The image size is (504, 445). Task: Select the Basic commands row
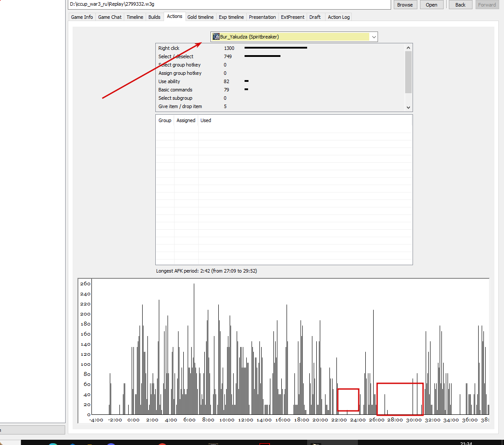tap(280, 90)
